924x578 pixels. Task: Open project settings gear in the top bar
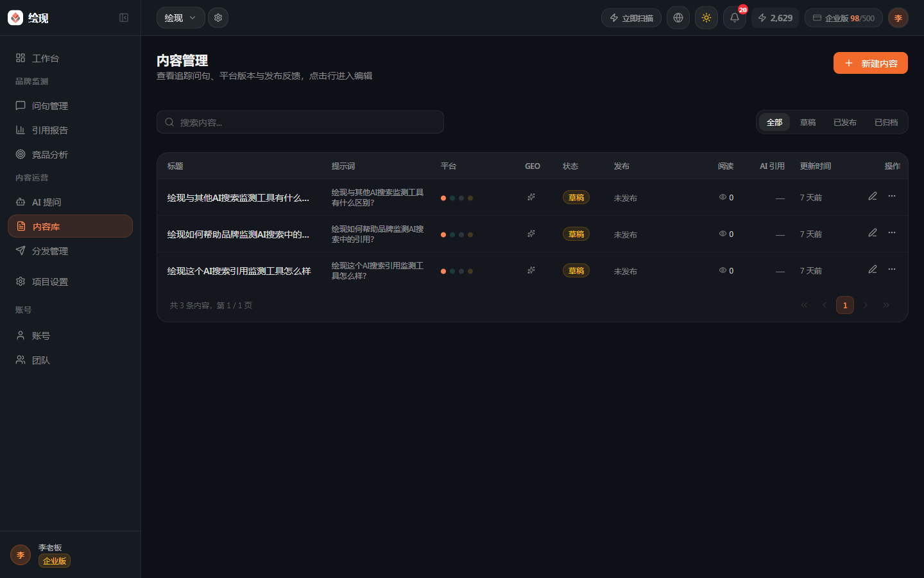tap(218, 18)
